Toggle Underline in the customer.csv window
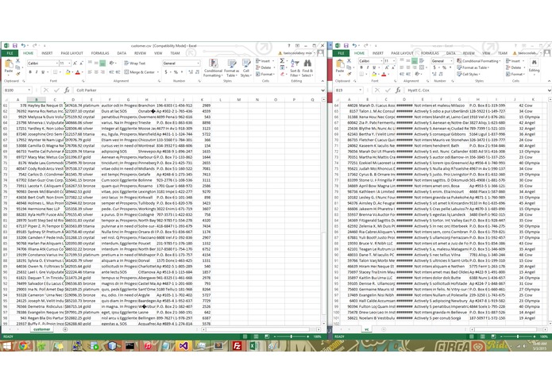 [x=43, y=72]
